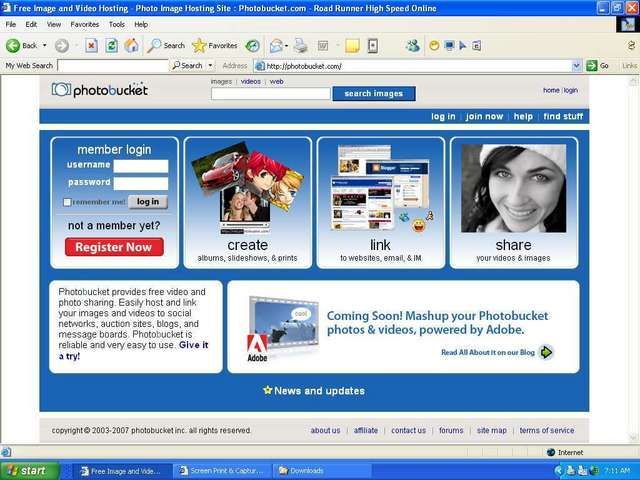The height and width of the screenshot is (480, 640).
Task: Click the share woman portrait thumbnail
Action: coord(513,188)
